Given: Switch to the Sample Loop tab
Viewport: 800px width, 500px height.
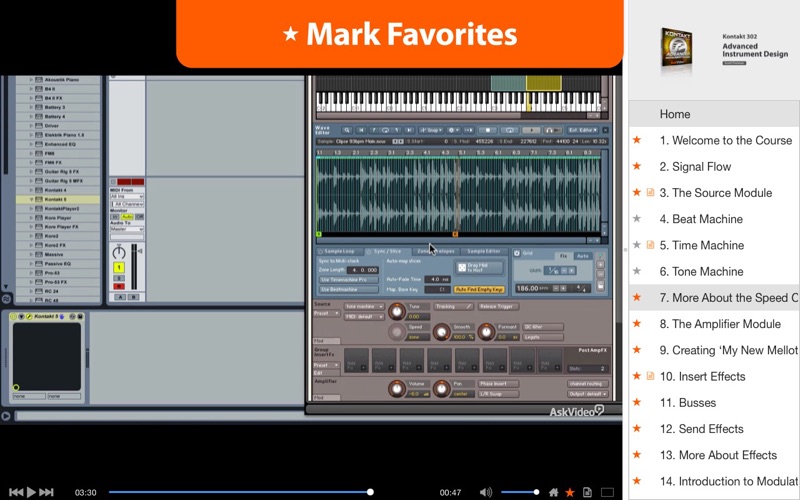Looking at the screenshot, I should [x=339, y=252].
